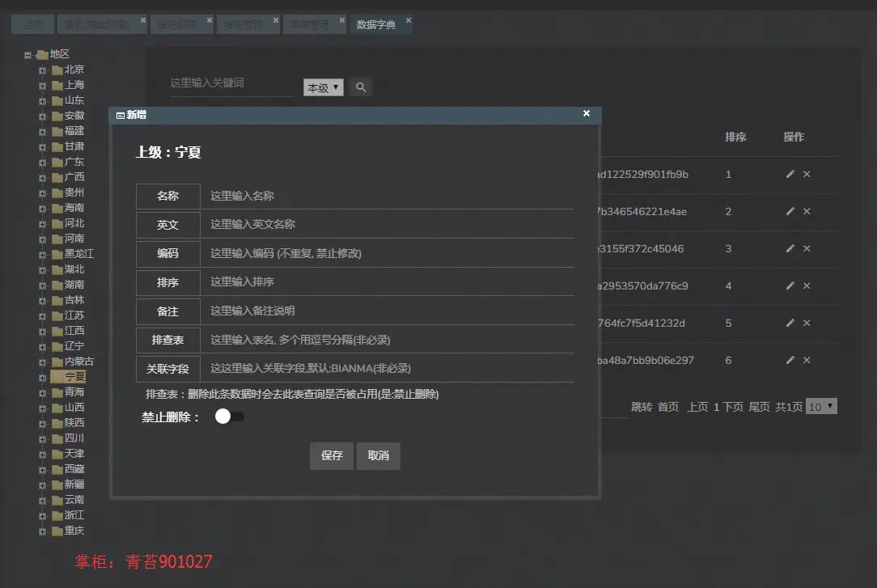
Task: Click the 保存 button
Action: (332, 456)
